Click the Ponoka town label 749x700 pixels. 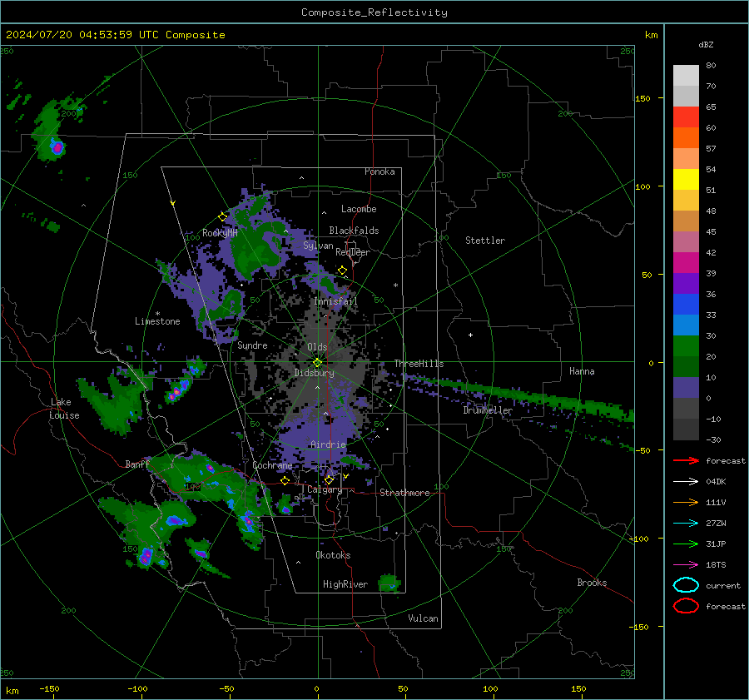click(x=379, y=171)
